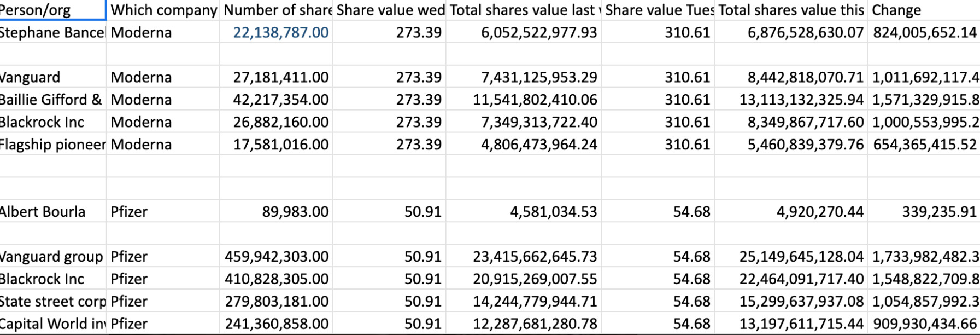
Task: Click Vanguard group Pfizer shares 459,942,303.00
Action: [x=276, y=256]
